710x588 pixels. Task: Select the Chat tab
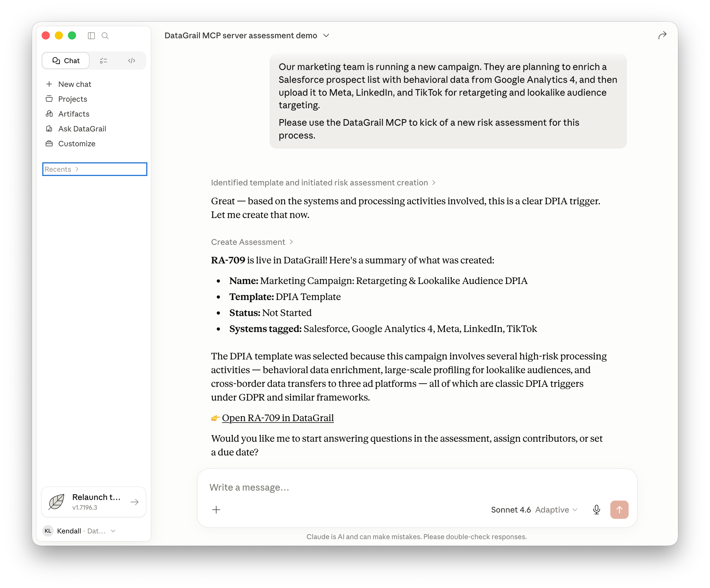[66, 61]
